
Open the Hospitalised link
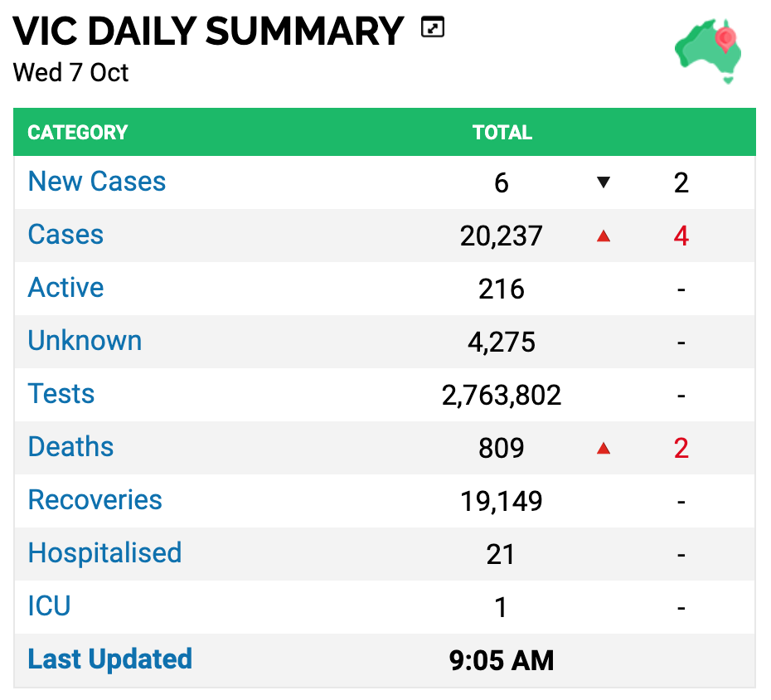click(x=104, y=553)
